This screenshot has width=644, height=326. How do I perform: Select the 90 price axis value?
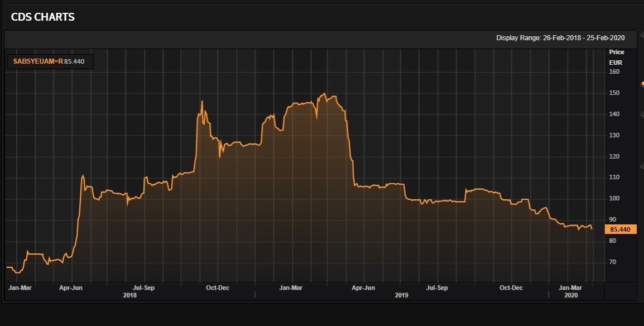point(613,220)
